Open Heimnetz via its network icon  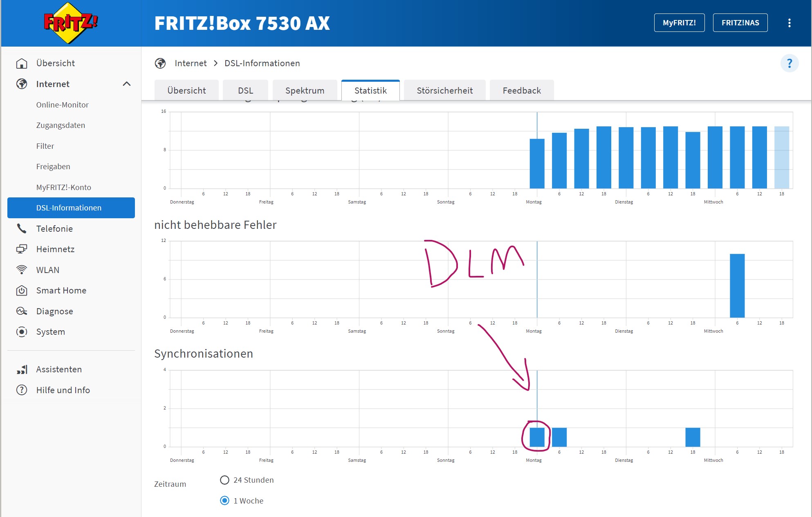tap(22, 249)
